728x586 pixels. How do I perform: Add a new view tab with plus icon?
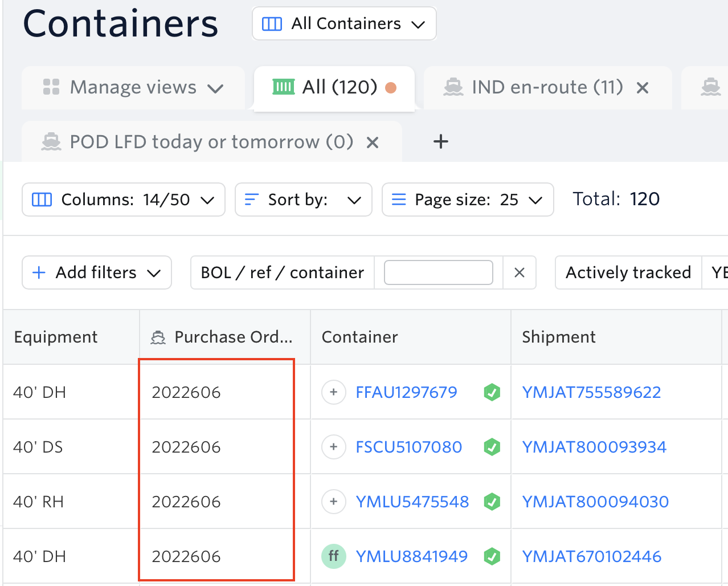441,142
